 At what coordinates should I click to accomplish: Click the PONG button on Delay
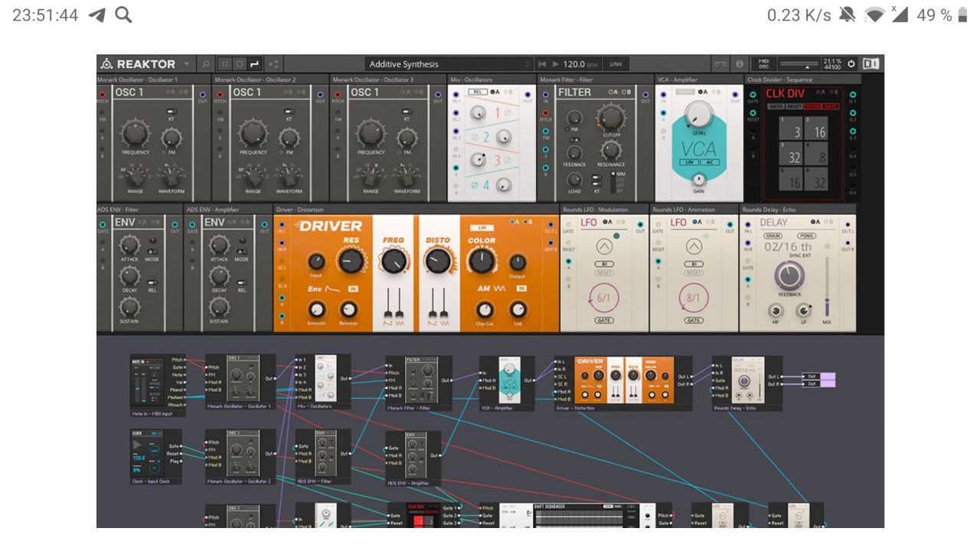[x=807, y=236]
